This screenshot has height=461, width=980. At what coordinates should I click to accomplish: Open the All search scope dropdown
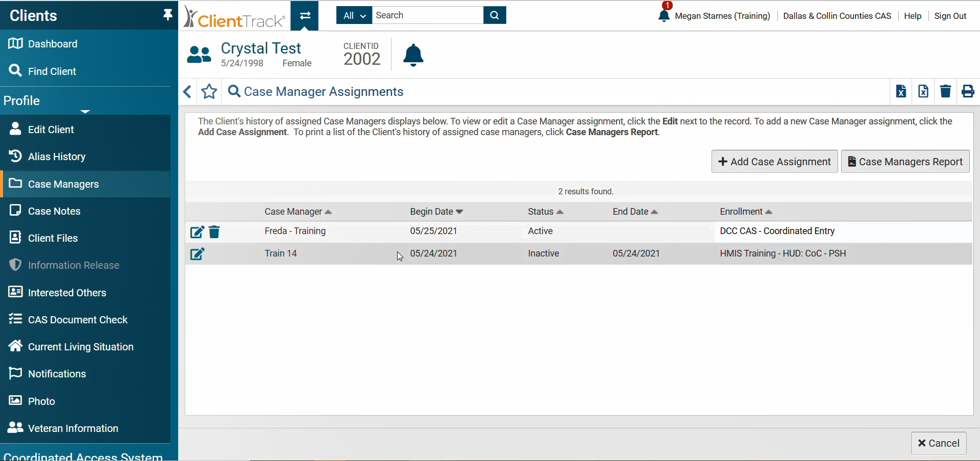point(354,15)
